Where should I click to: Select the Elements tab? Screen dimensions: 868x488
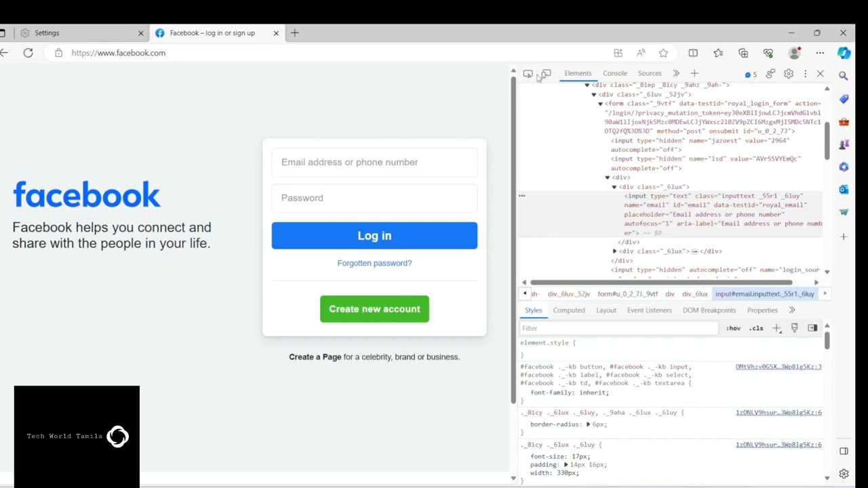click(578, 73)
